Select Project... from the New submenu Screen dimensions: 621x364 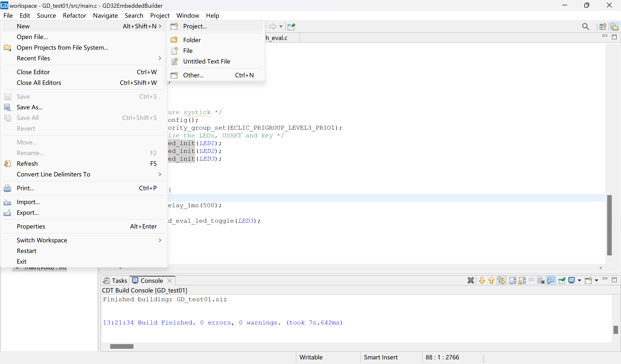click(195, 26)
